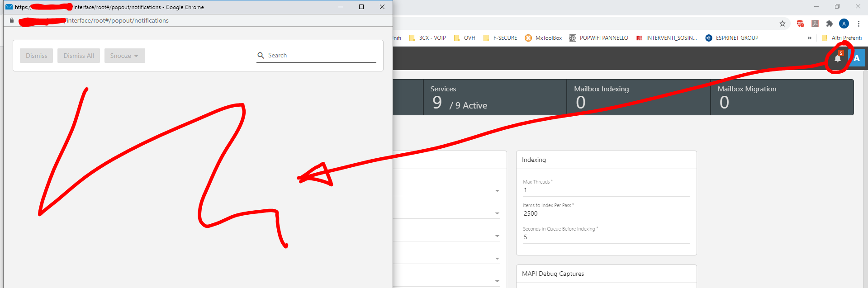Click the search magnifier icon in notifications

point(261,56)
